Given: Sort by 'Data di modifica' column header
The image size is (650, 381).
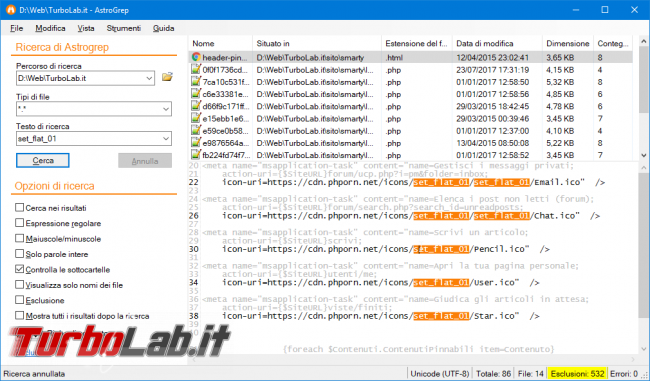Looking at the screenshot, I should point(497,43).
